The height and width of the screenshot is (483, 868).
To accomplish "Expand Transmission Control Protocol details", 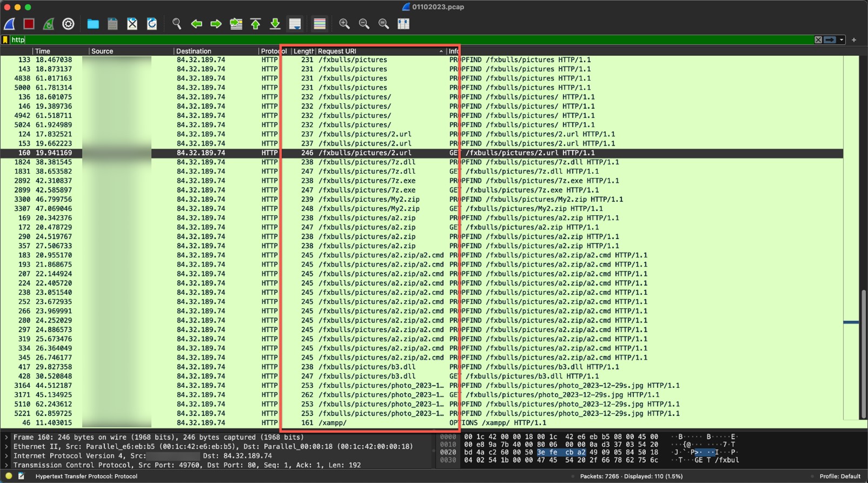I will click(6, 465).
